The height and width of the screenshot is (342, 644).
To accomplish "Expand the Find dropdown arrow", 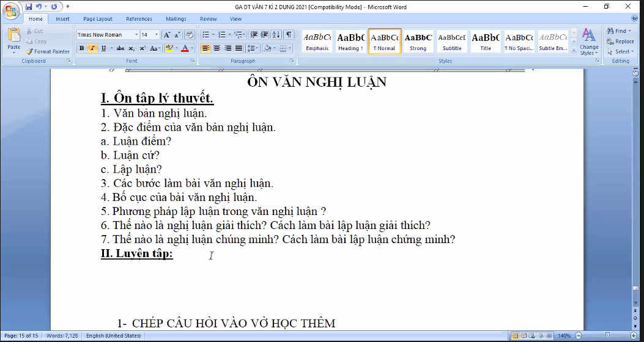I will (629, 31).
